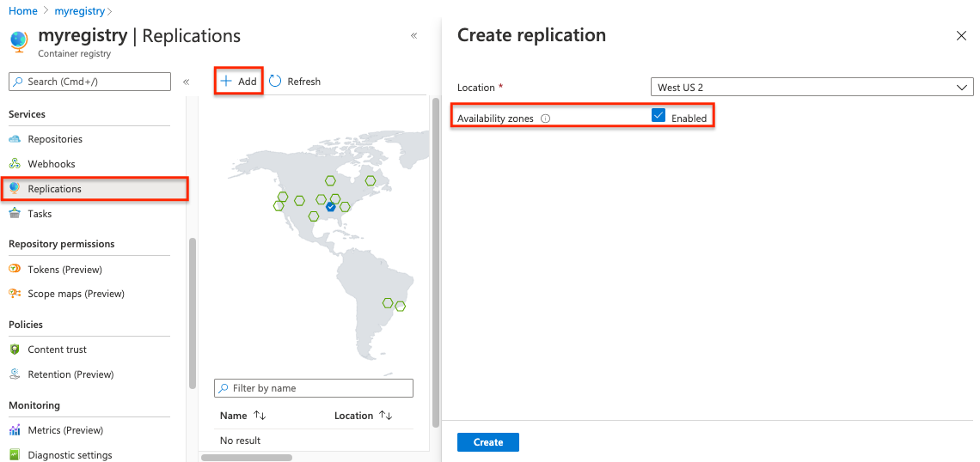Disable the Availability zones Enabled checkbox
The image size is (980, 462).
click(x=659, y=116)
